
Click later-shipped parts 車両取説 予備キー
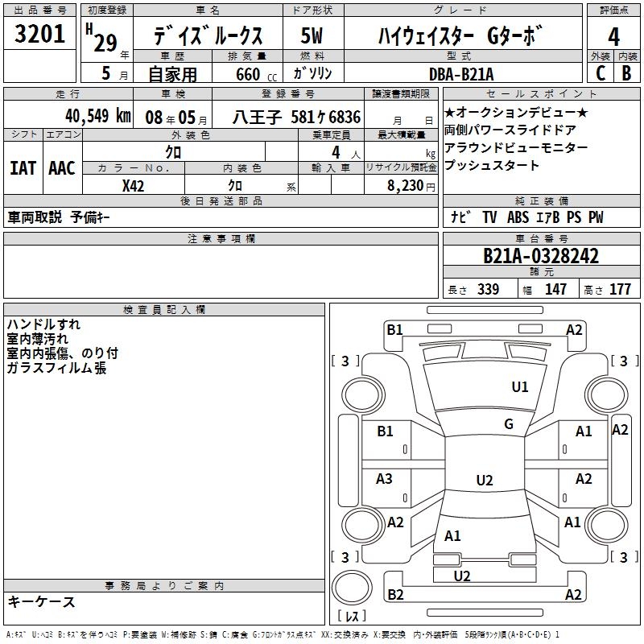point(59,217)
